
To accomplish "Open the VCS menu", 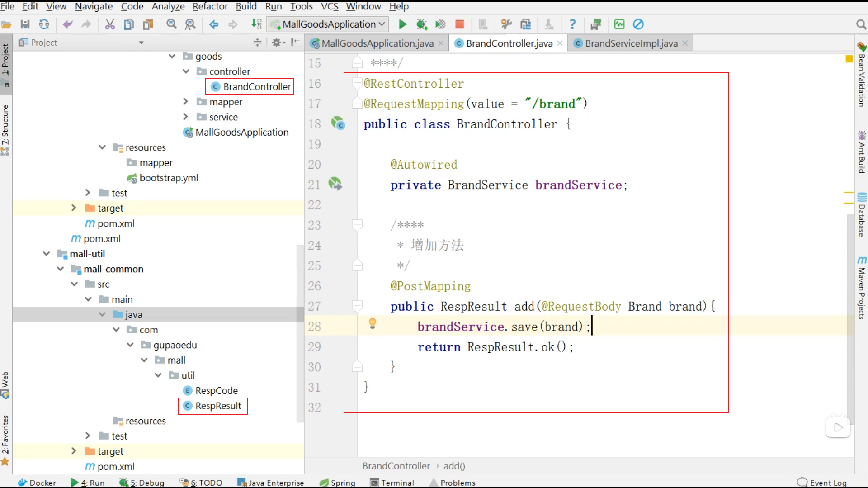I will coord(330,6).
